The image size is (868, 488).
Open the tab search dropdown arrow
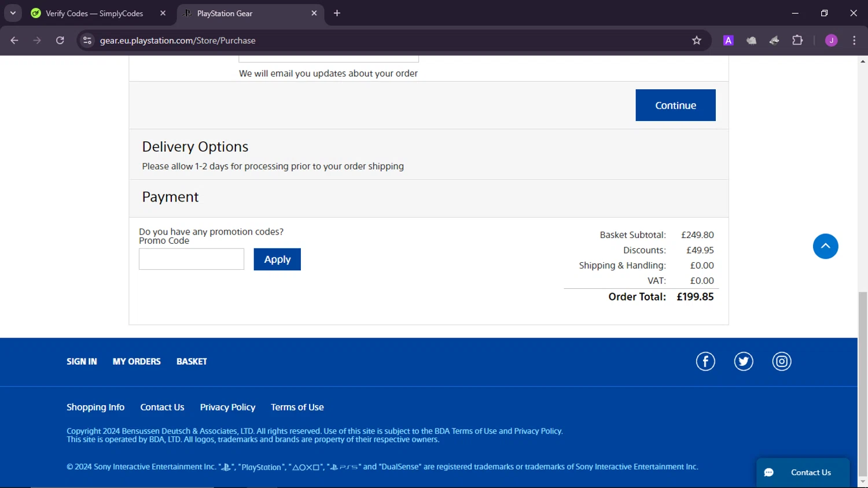click(x=13, y=13)
